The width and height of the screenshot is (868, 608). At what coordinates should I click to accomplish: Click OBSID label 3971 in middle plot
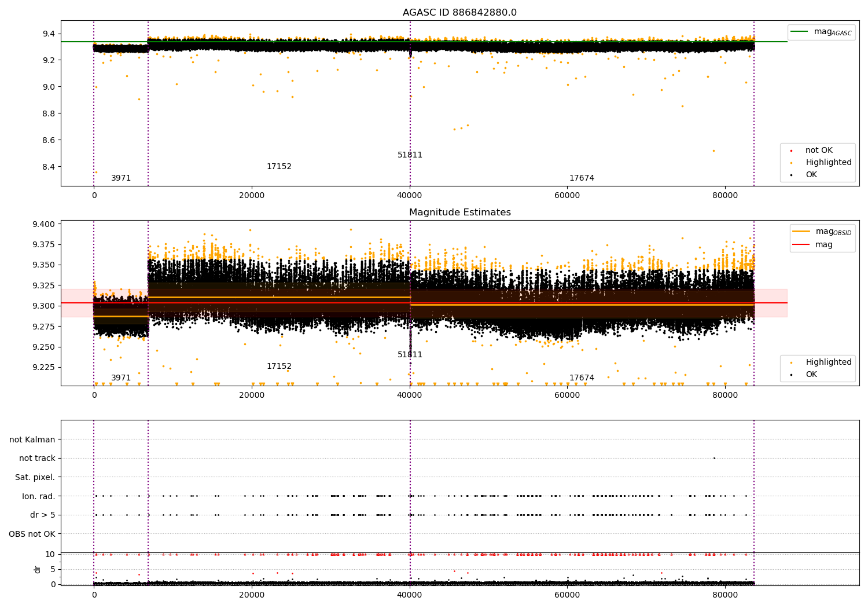(x=121, y=378)
